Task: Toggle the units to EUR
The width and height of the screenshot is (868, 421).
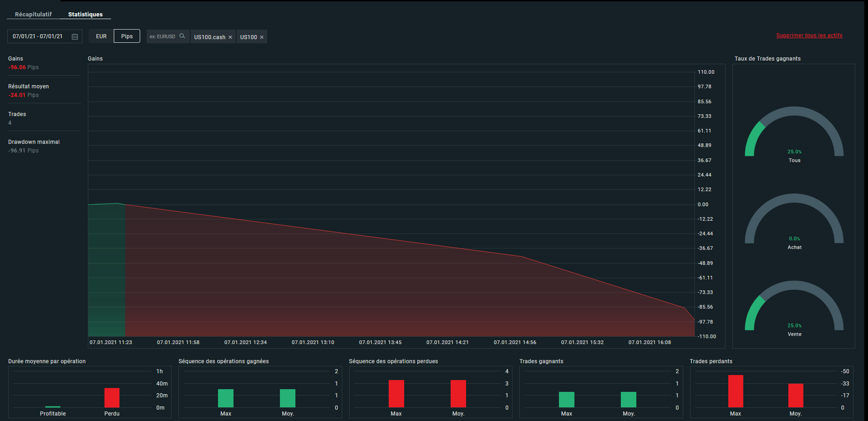Action: point(101,36)
